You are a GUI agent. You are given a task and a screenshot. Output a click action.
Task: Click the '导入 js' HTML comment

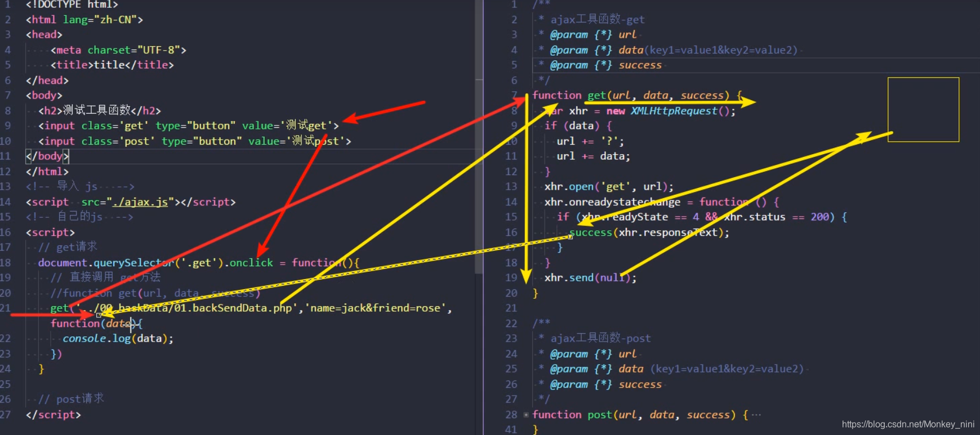click(80, 186)
